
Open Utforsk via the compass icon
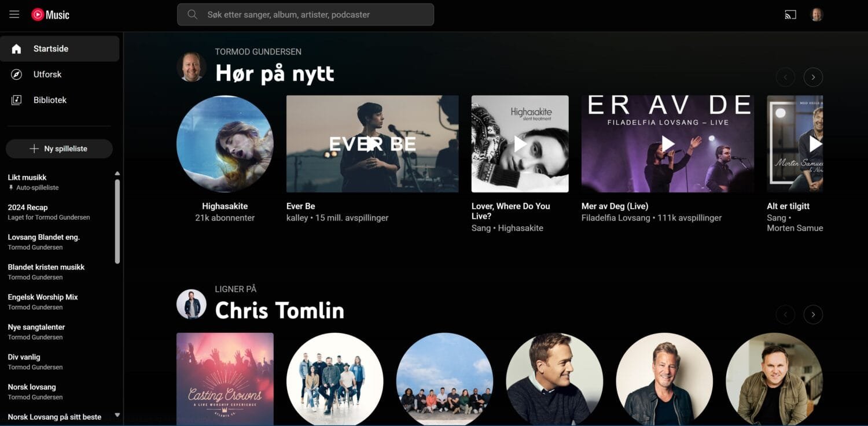16,75
